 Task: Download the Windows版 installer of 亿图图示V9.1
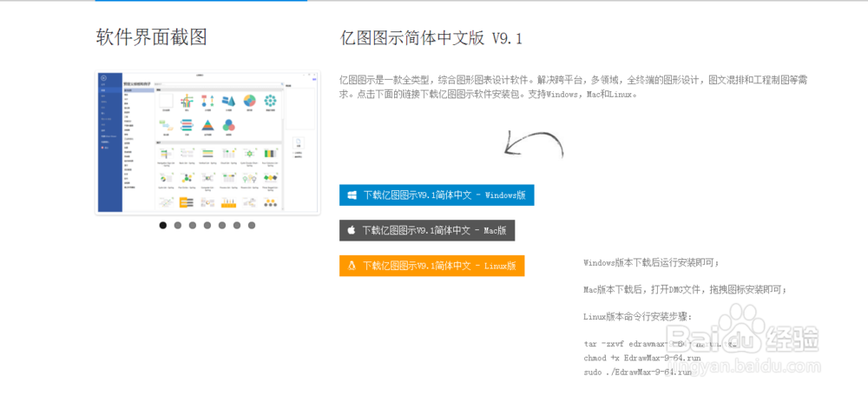click(437, 195)
